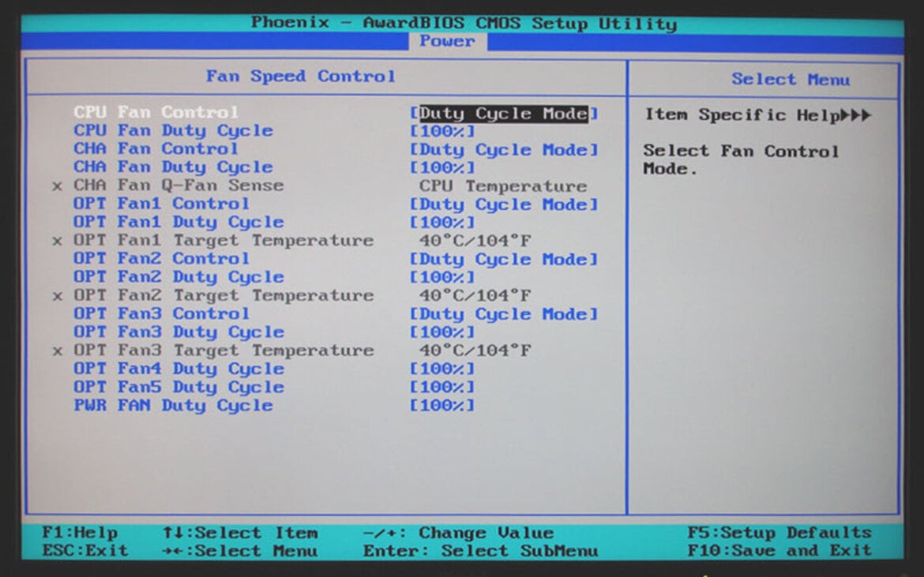Viewport: 924px width, 577px height.
Task: Click the "OPT Fan3 Target Temperature" label
Action: 223,350
